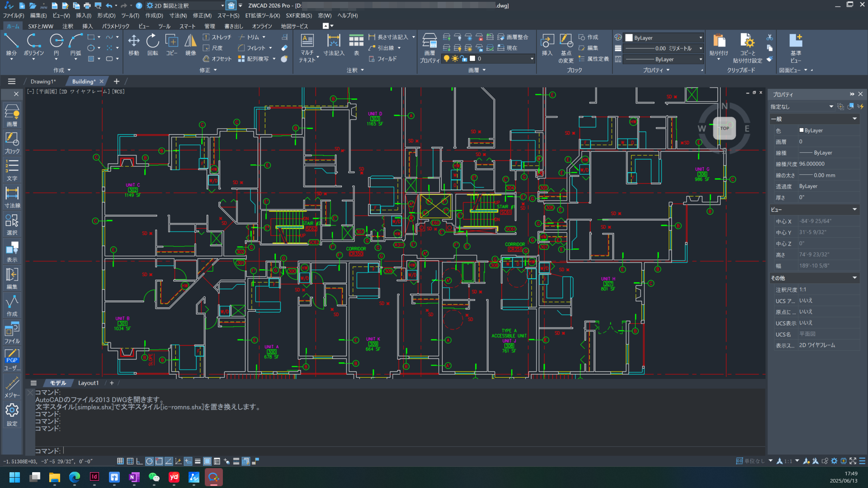Image resolution: width=868 pixels, height=488 pixels.
Task: Open the 文字 text sidebar tool
Action: click(12, 169)
